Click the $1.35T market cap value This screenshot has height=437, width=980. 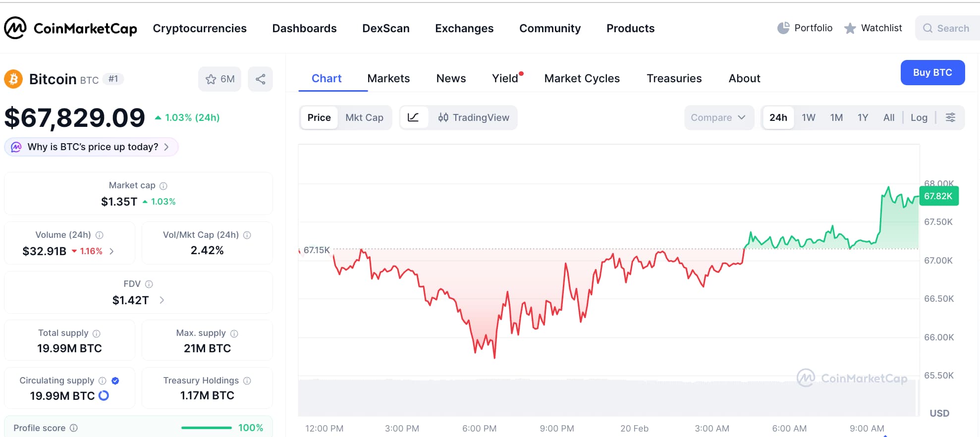pos(119,202)
